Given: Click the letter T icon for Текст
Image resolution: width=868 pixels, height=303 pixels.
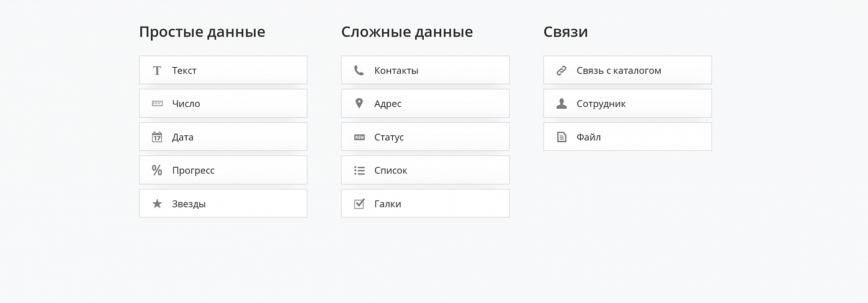Looking at the screenshot, I should 157,70.
